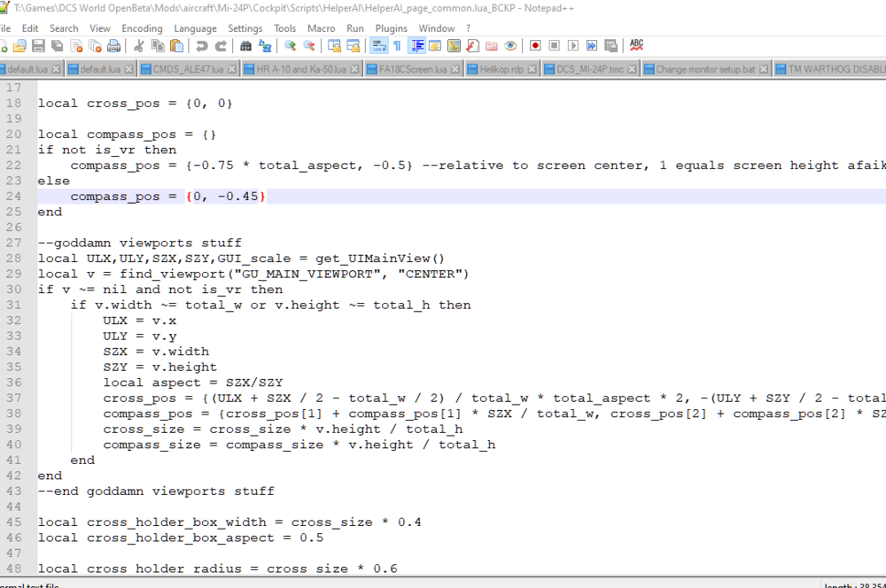886x588 pixels.
Task: Open the Edit menu
Action: click(30, 28)
